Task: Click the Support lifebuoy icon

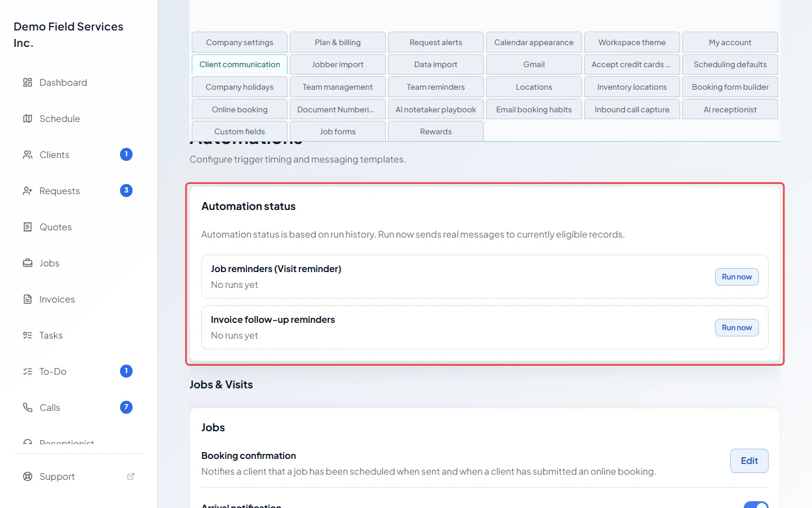Action: [28, 476]
